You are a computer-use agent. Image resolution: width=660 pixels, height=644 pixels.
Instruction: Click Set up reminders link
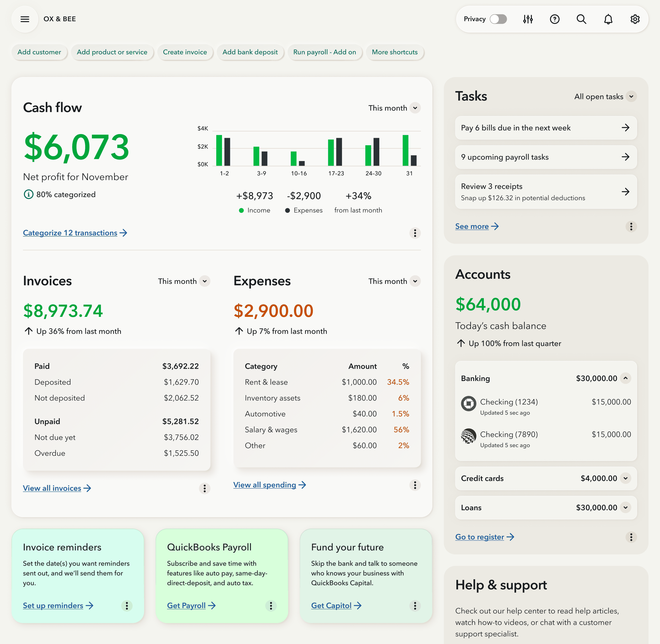pos(58,605)
